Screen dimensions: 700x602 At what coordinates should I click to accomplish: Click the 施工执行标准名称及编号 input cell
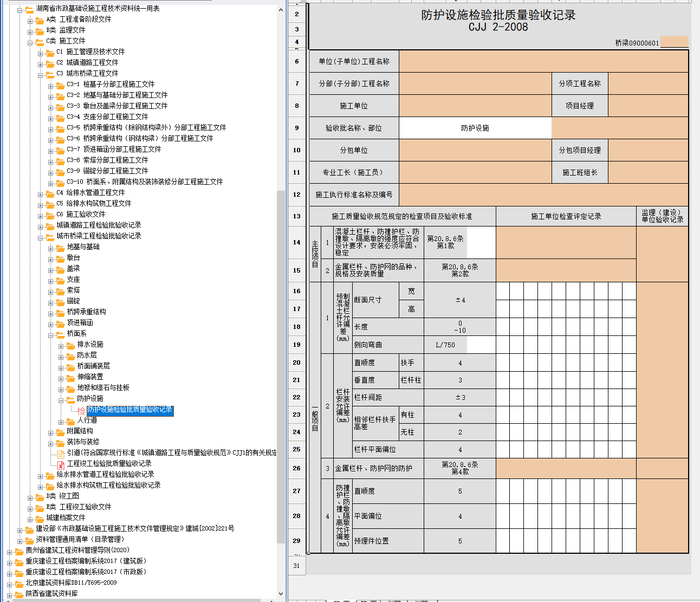click(543, 195)
